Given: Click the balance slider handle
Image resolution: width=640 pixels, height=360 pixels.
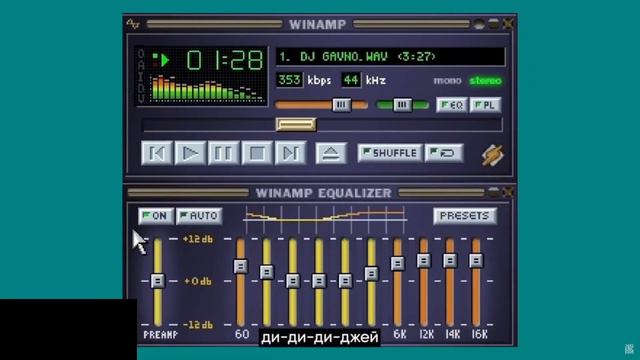Looking at the screenshot, I should click(402, 105).
